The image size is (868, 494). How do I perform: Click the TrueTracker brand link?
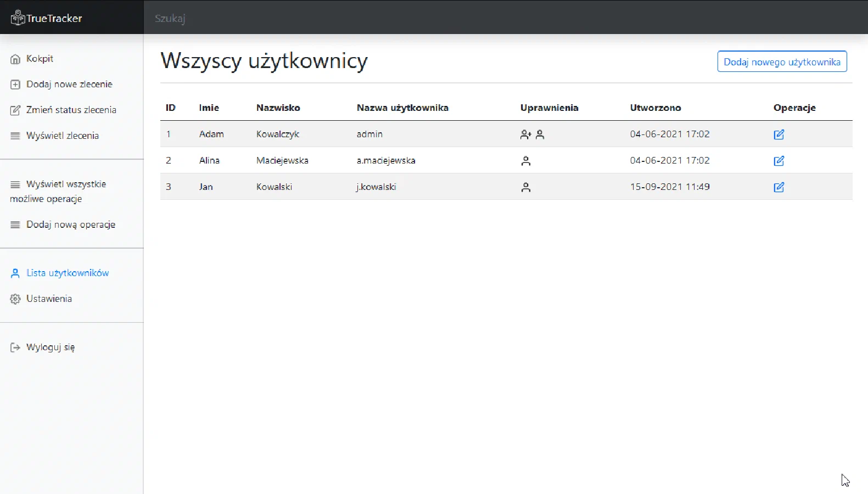click(54, 18)
